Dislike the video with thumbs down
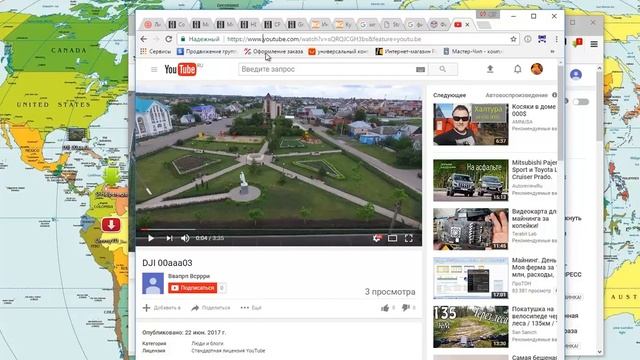 click(x=405, y=308)
